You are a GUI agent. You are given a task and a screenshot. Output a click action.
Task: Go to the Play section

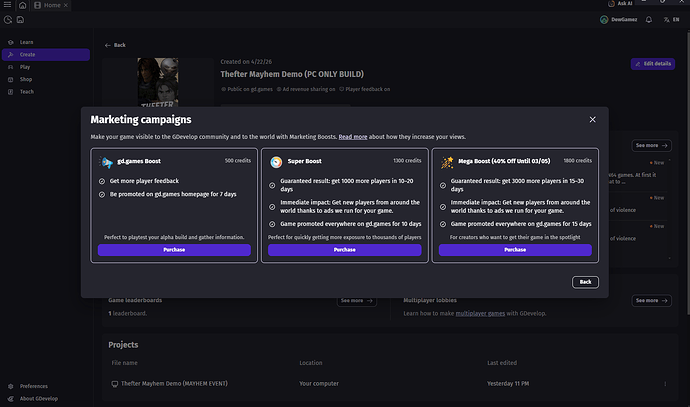click(46, 67)
